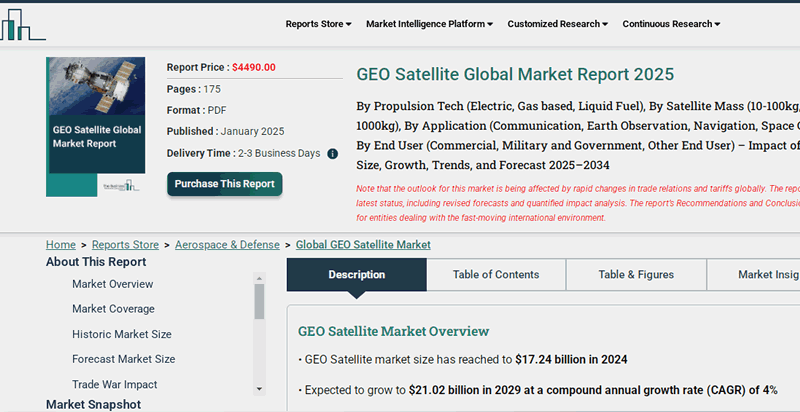The image size is (800, 412).
Task: Go to Historic Market Size section
Action: (121, 334)
